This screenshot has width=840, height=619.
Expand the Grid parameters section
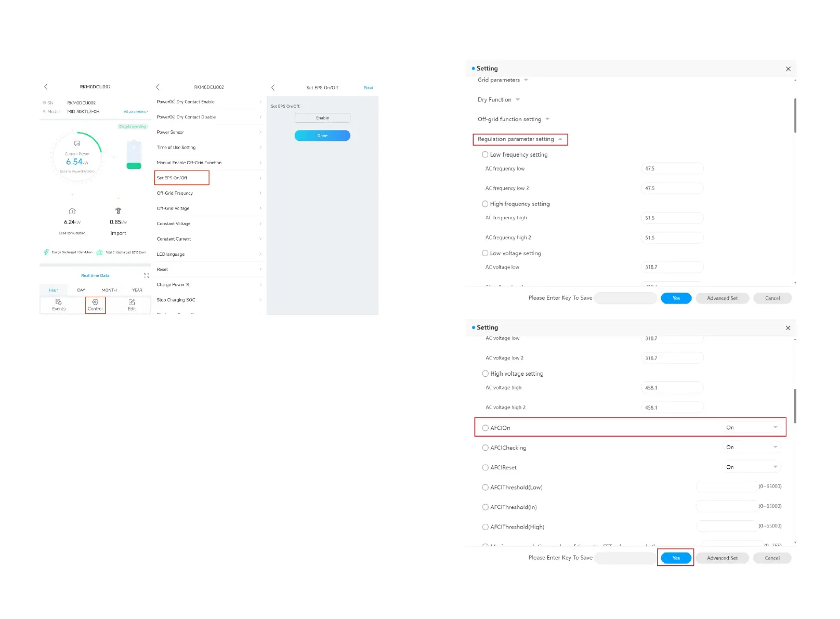pos(526,80)
